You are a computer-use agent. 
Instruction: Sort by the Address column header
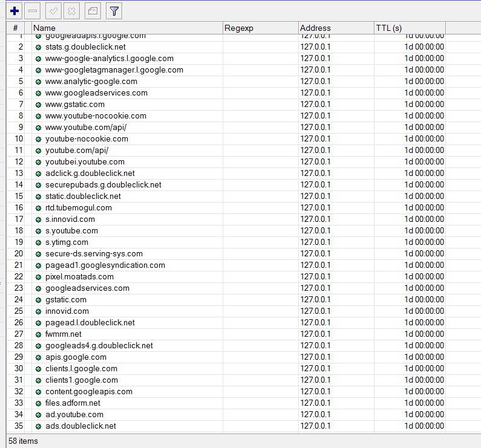point(336,28)
